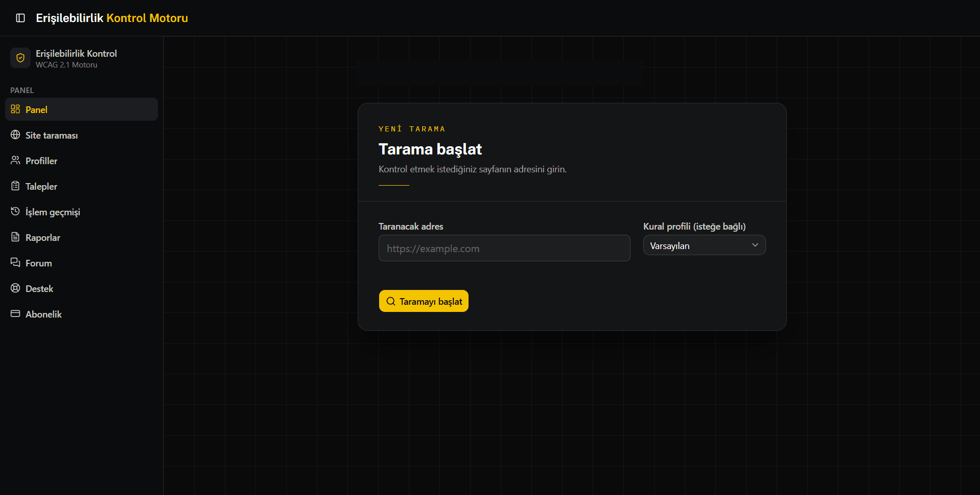The width and height of the screenshot is (980, 495).
Task: Click the Talepler clipboard icon
Action: click(15, 186)
